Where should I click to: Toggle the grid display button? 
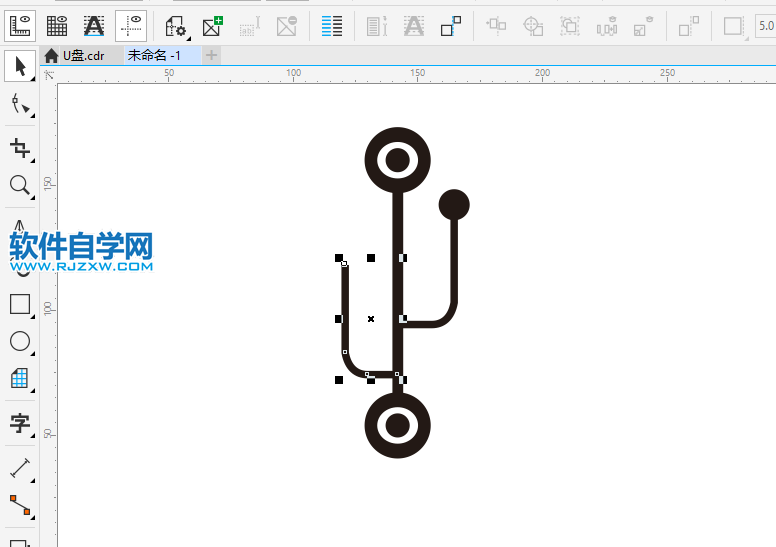57,26
